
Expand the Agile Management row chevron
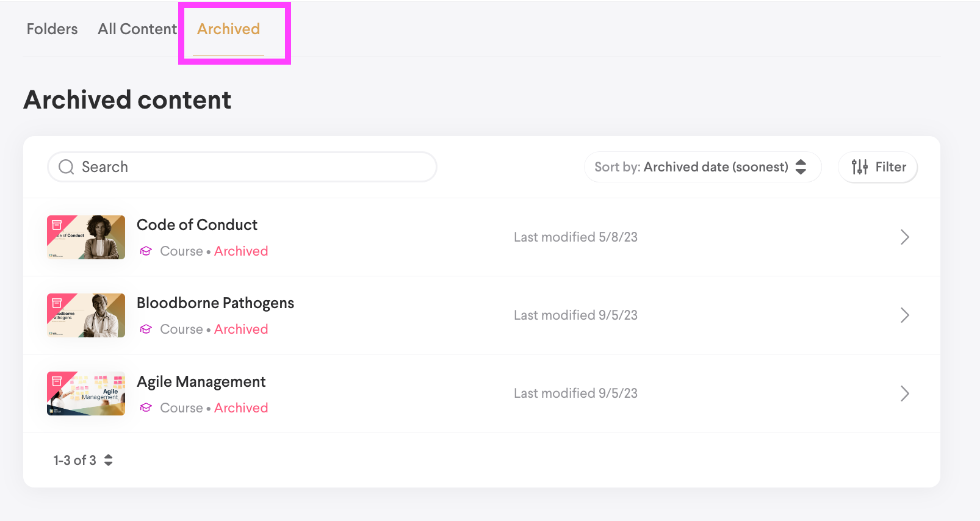[x=905, y=393]
